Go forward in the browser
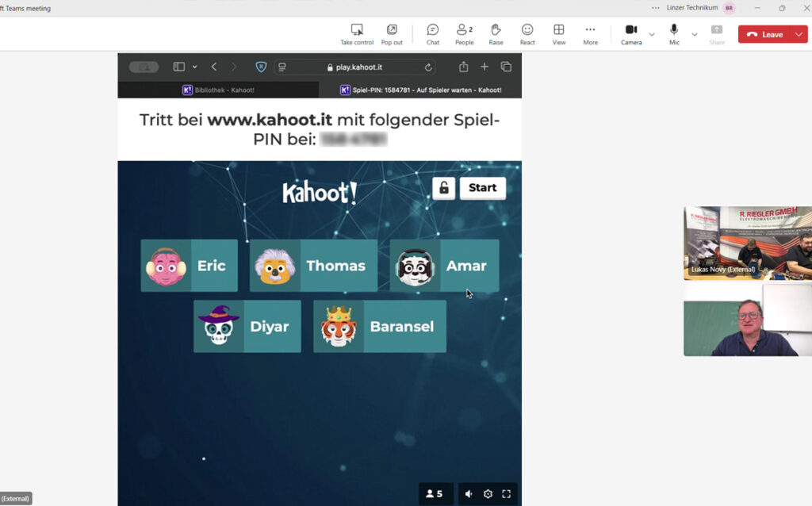The image size is (812, 506). (x=234, y=67)
